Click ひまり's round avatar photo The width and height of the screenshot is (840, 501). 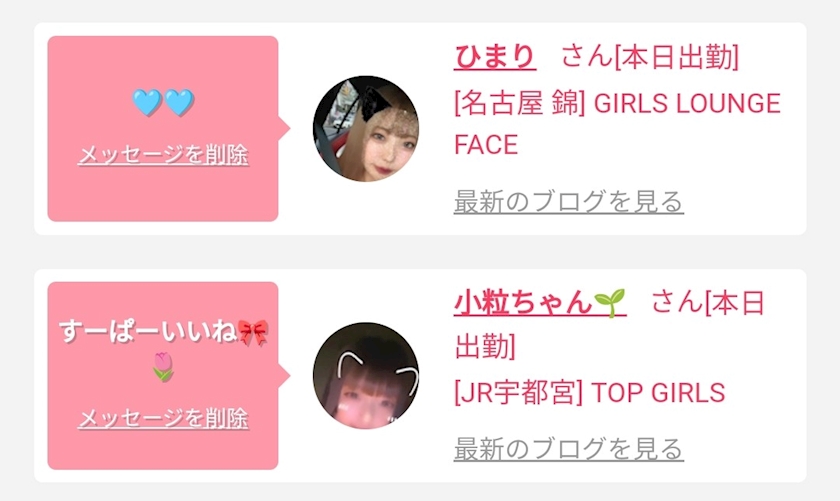[366, 129]
